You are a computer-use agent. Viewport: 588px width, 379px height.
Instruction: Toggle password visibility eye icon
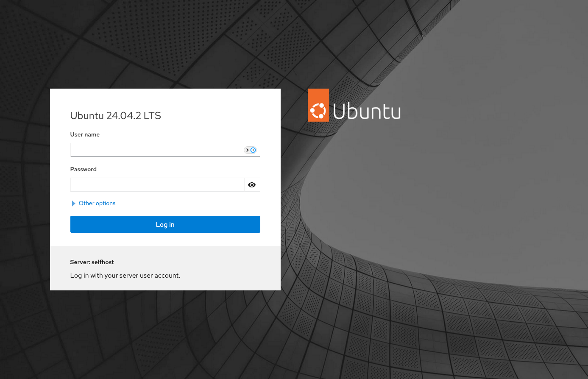click(x=252, y=185)
